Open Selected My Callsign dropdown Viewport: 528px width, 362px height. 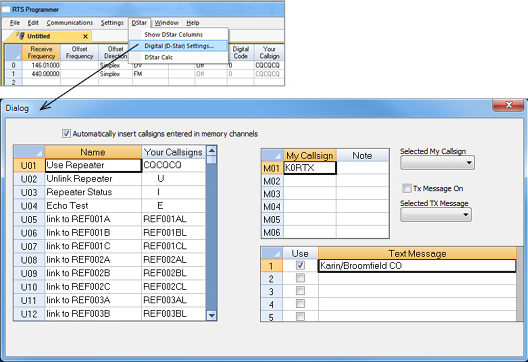437,163
